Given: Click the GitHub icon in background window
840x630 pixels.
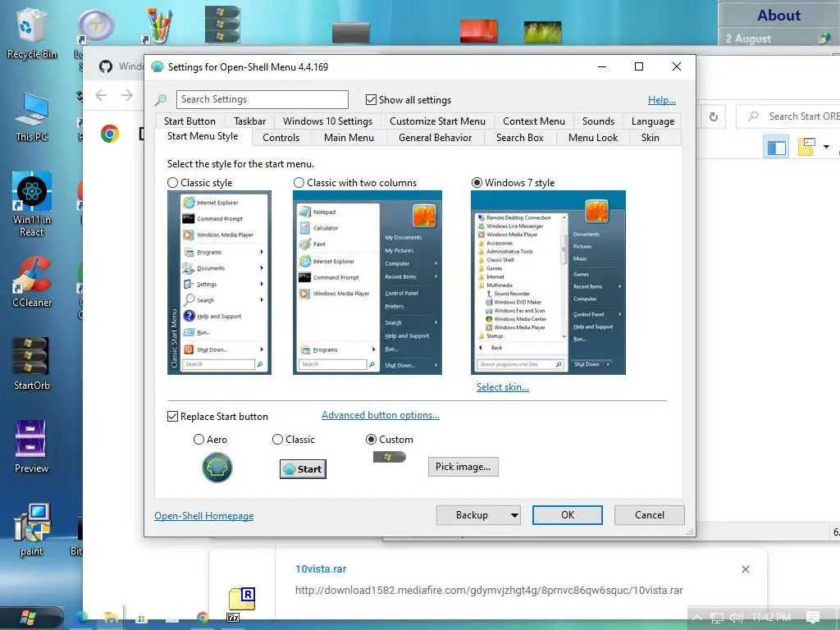Looking at the screenshot, I should pos(106,66).
